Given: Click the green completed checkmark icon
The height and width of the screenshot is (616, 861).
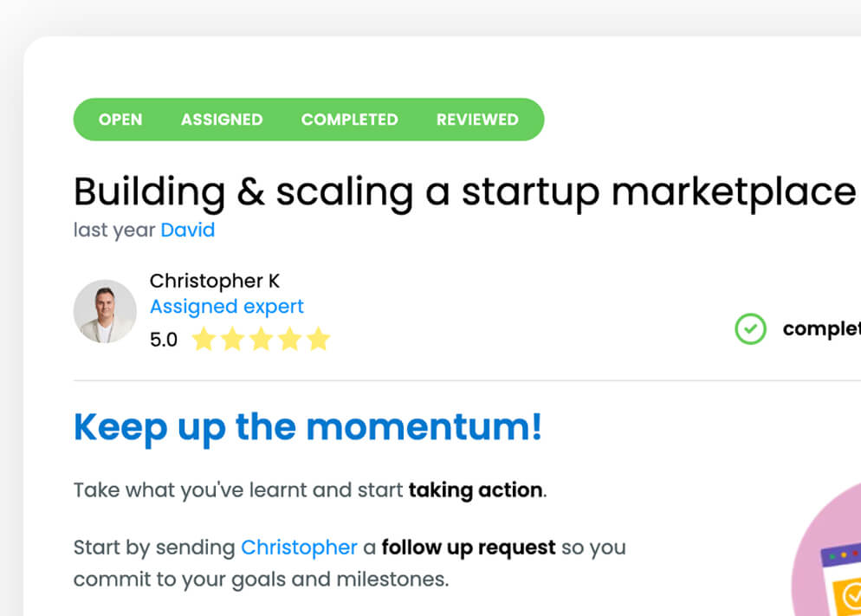Looking at the screenshot, I should coord(750,329).
